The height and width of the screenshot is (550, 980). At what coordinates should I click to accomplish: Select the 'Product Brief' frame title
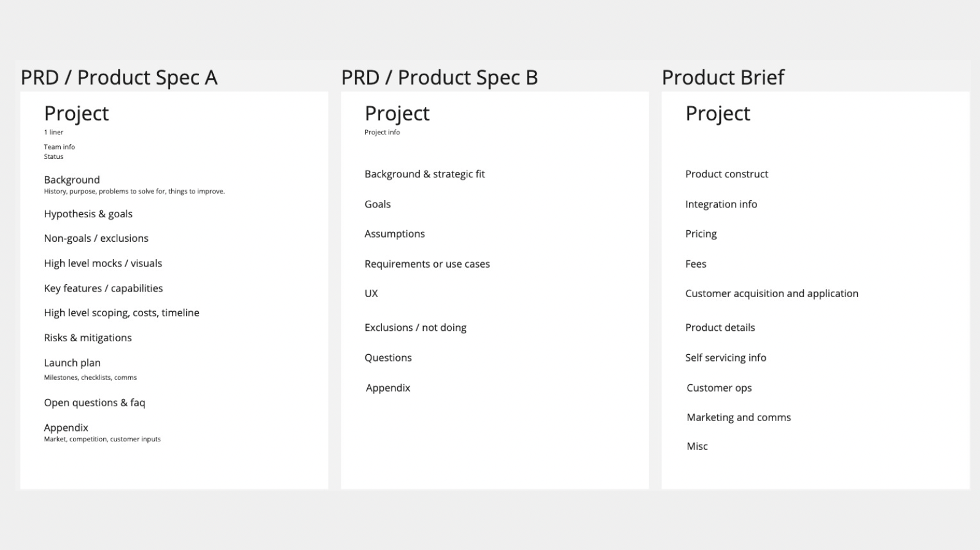(723, 77)
